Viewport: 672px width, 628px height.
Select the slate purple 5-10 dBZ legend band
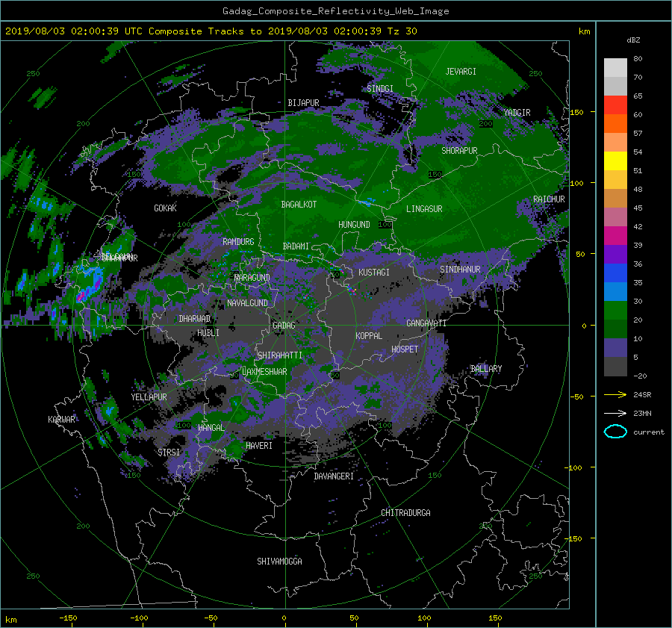(x=615, y=348)
